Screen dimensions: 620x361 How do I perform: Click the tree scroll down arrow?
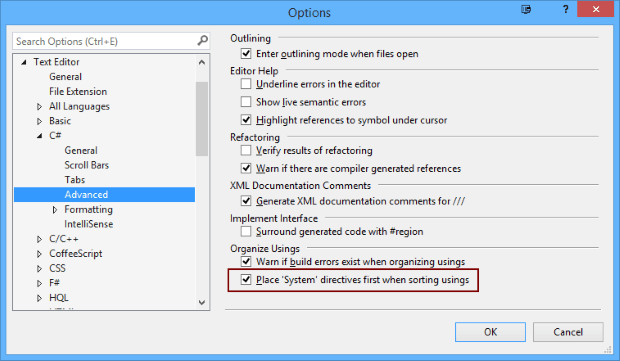202,302
